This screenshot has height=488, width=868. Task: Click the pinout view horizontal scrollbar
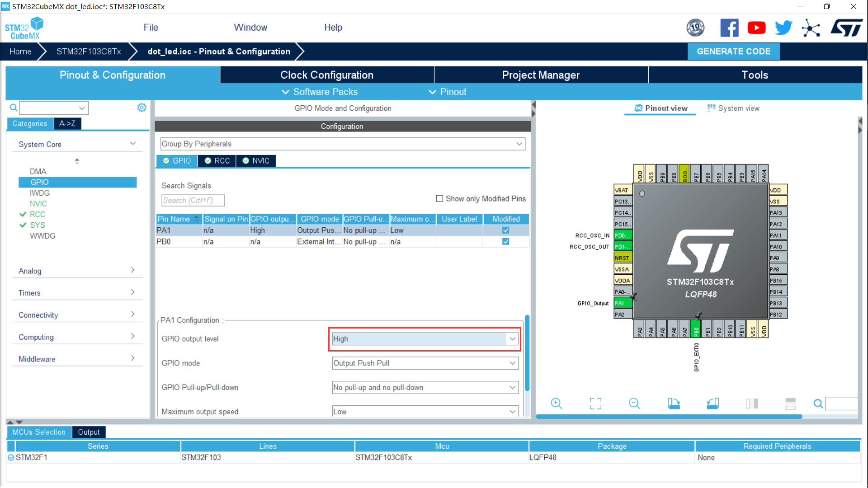[669, 416]
